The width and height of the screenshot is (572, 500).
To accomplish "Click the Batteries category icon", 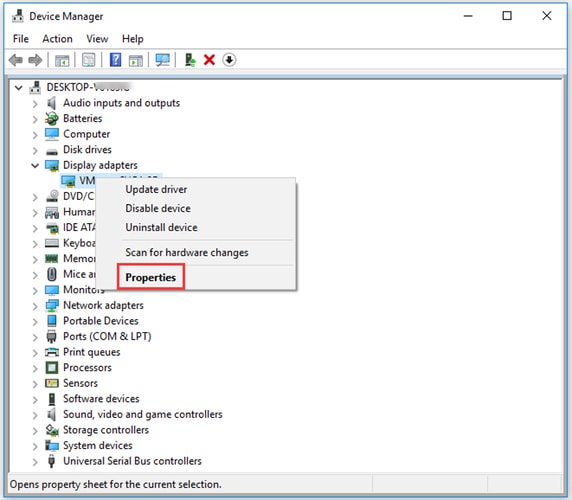I will pos(52,119).
